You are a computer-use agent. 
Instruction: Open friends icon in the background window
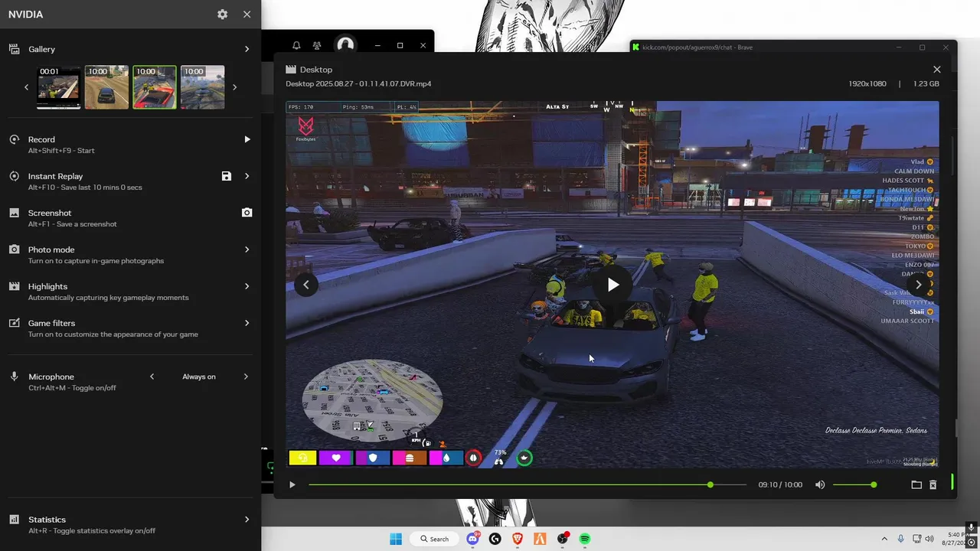pyautogui.click(x=318, y=46)
